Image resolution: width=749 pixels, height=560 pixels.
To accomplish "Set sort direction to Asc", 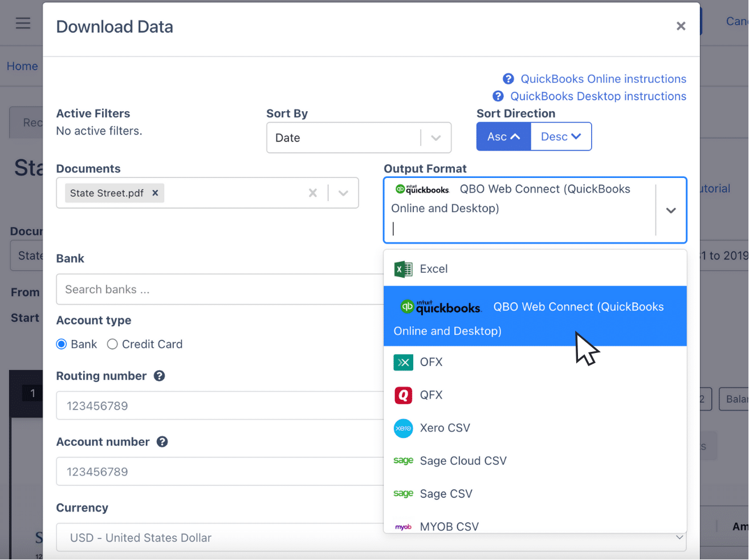I will click(504, 137).
